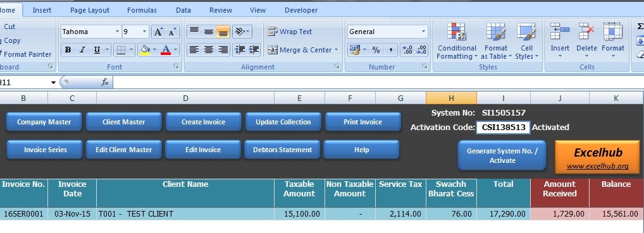Apply Comma Style
Viewport: 644px width, 233px height.
coord(390,50)
